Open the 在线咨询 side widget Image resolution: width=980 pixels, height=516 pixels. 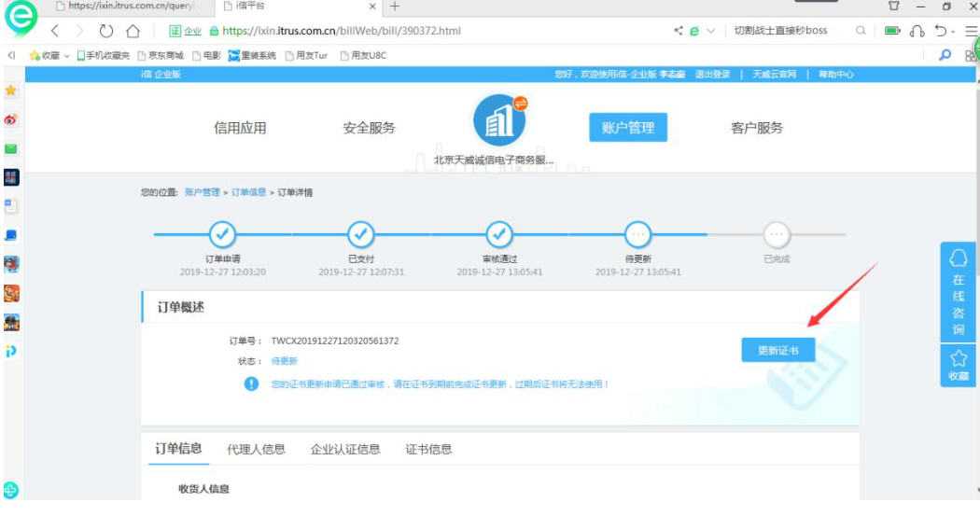point(959,293)
